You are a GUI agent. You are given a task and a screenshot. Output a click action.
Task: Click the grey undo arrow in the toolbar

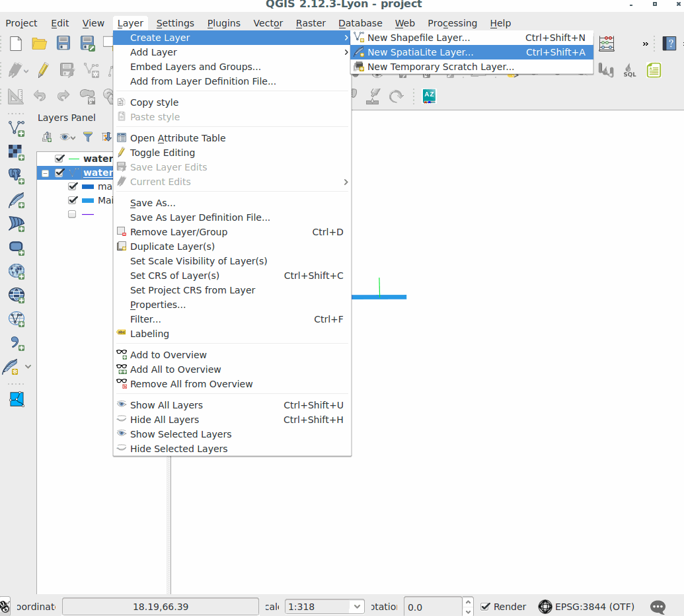[40, 96]
